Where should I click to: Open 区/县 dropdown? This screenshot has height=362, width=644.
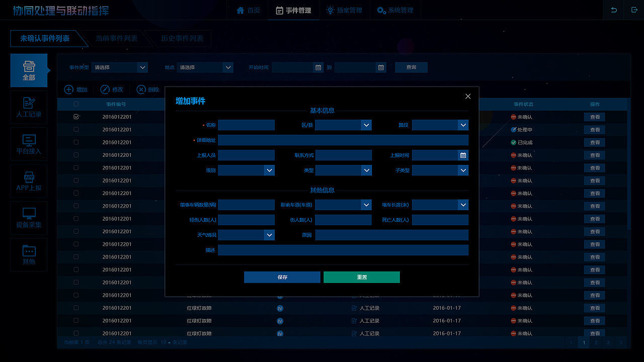coord(343,125)
